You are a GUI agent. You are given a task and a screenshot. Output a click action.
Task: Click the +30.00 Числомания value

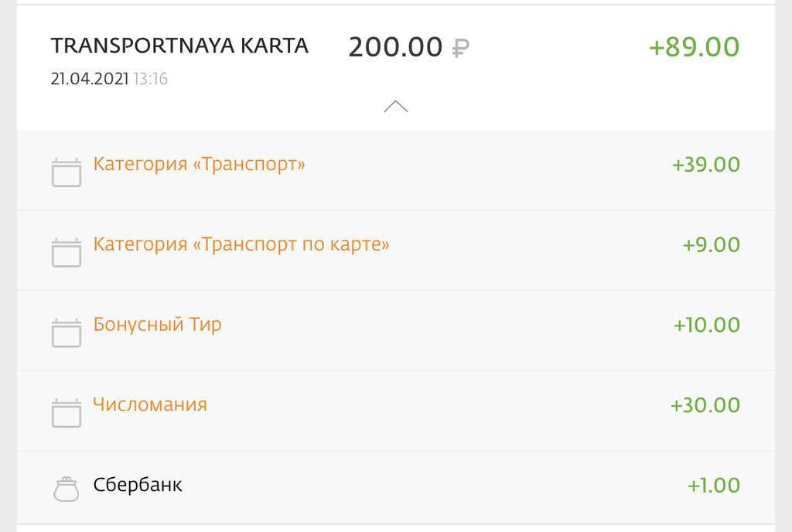pyautogui.click(x=705, y=405)
